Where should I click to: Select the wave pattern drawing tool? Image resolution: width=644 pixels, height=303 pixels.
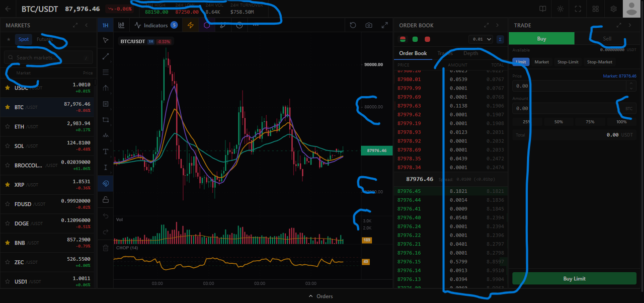click(106, 135)
